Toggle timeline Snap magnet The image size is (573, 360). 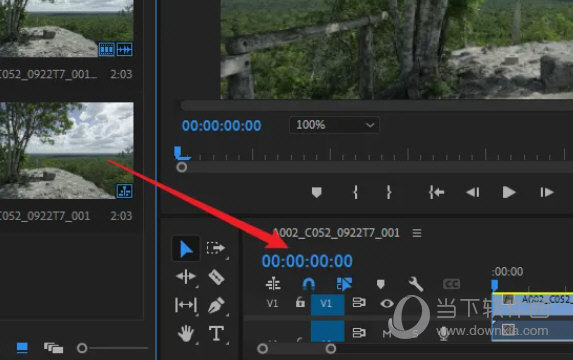tap(308, 284)
